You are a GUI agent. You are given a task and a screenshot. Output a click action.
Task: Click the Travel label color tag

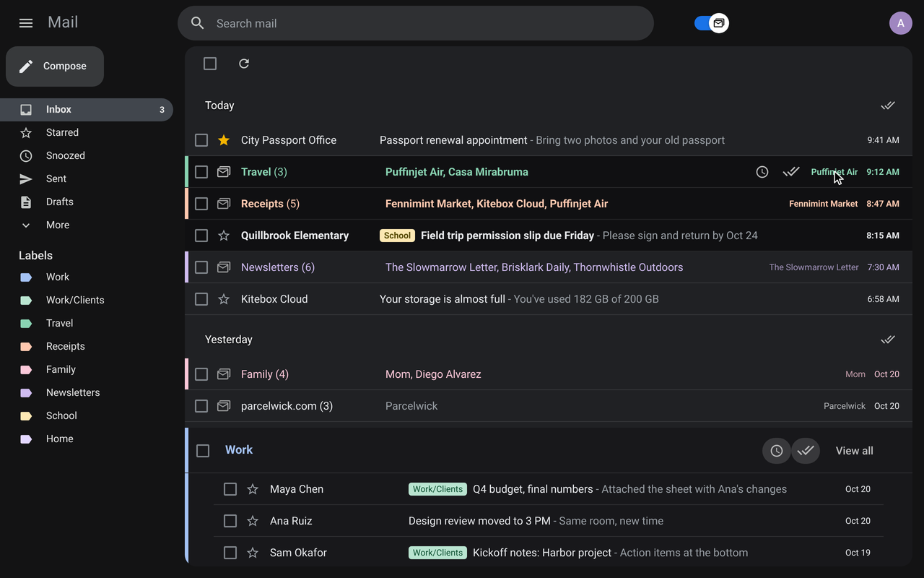pos(26,323)
